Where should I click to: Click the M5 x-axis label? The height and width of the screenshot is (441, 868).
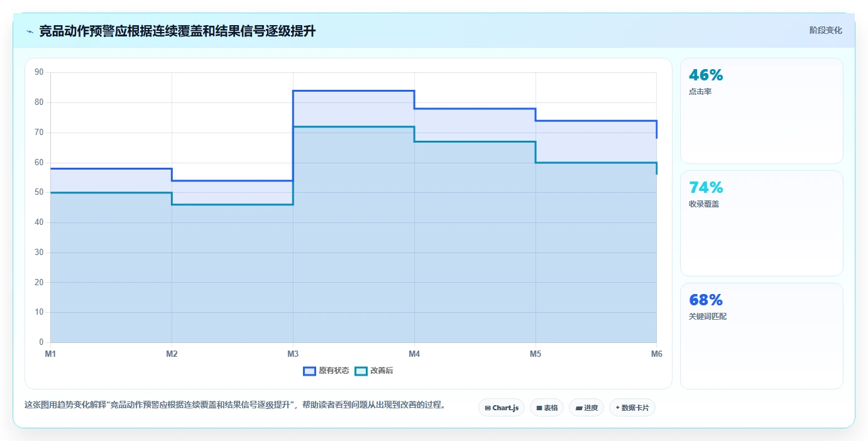point(536,354)
